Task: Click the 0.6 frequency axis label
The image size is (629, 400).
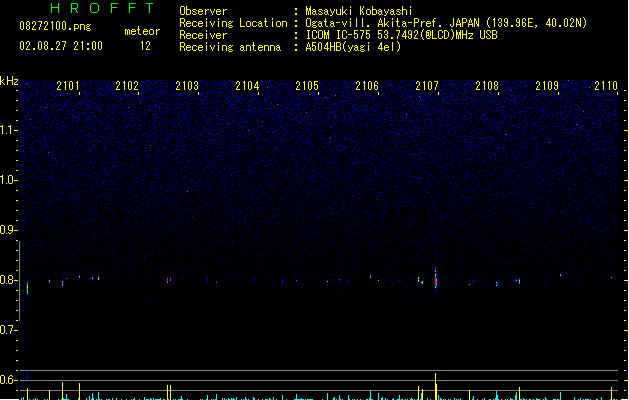Action: tap(8, 380)
